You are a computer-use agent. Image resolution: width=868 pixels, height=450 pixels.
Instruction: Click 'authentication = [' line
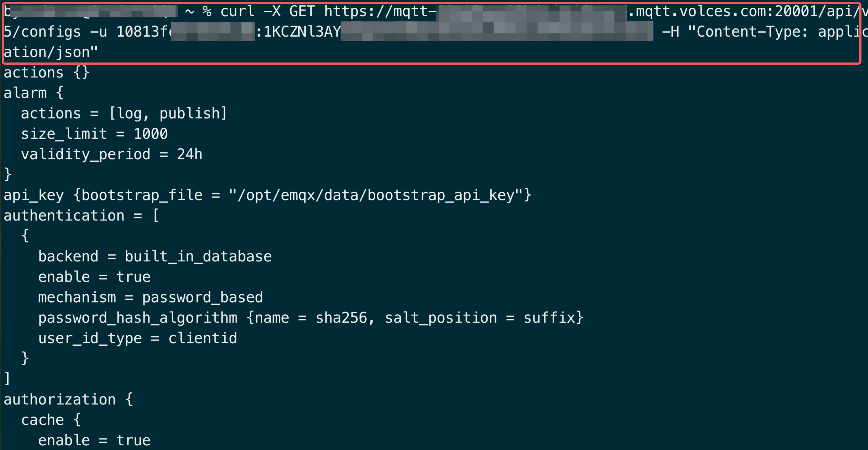(x=81, y=216)
